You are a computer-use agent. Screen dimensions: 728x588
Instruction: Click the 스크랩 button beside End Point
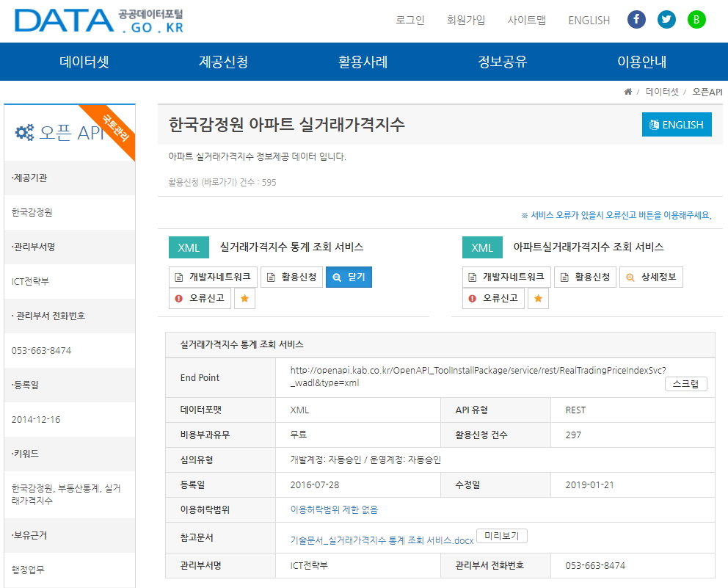click(x=685, y=384)
